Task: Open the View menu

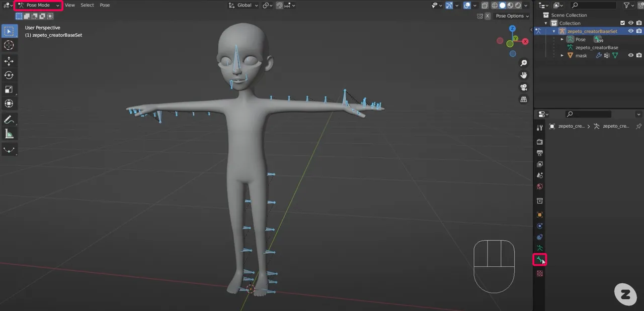Action: (69, 5)
